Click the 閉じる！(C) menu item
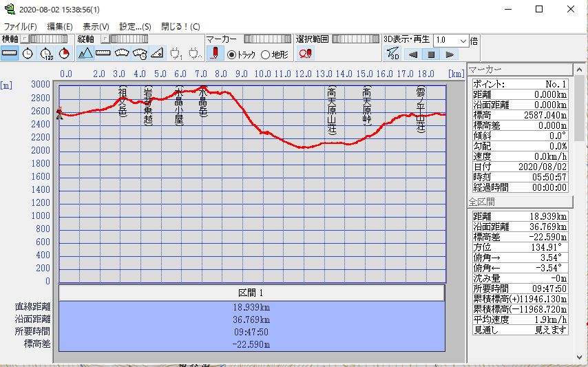This screenshot has height=367, width=588. 180,26
